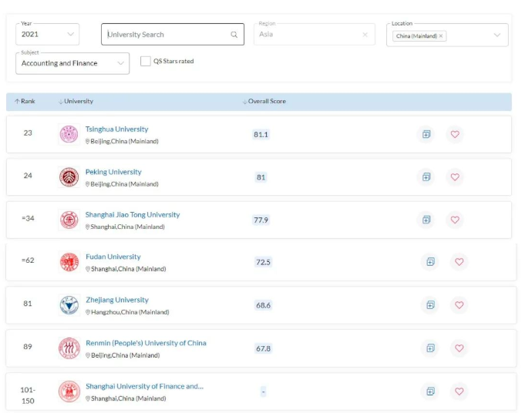Viewport: 532px width, 420px height.
Task: Select Peking University's score 81
Action: tap(261, 177)
